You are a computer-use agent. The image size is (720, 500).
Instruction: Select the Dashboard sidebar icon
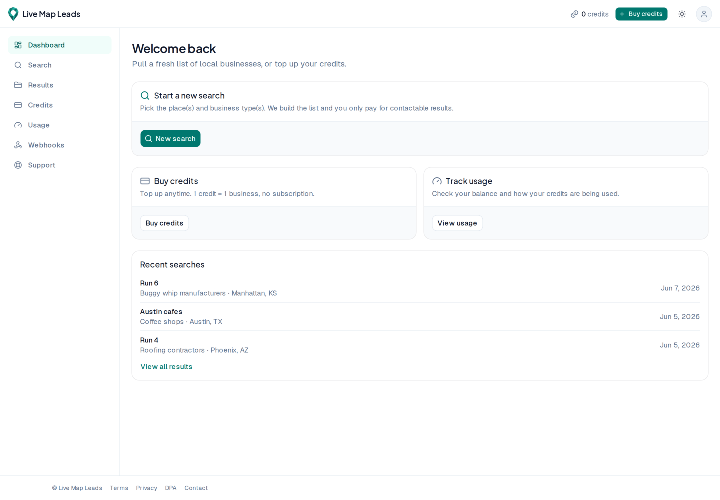(x=18, y=45)
